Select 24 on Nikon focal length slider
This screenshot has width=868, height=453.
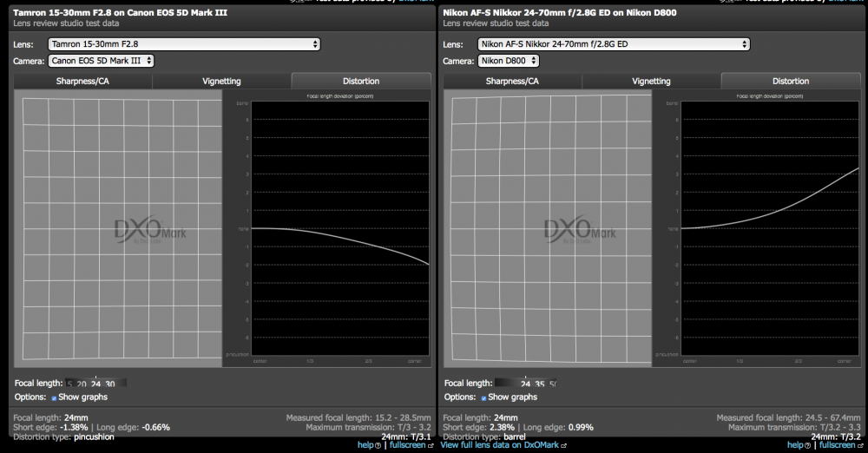coord(525,384)
